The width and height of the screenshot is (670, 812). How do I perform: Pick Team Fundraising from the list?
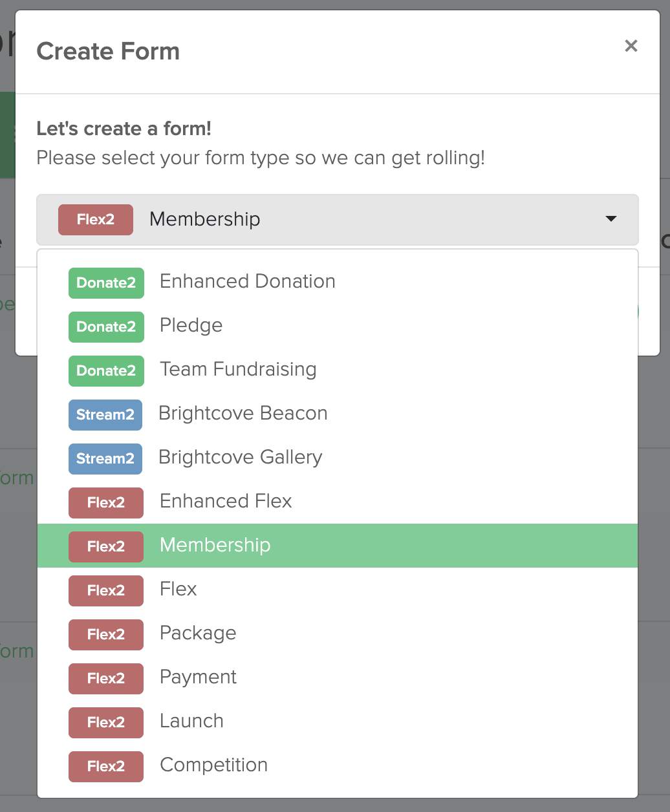[238, 370]
